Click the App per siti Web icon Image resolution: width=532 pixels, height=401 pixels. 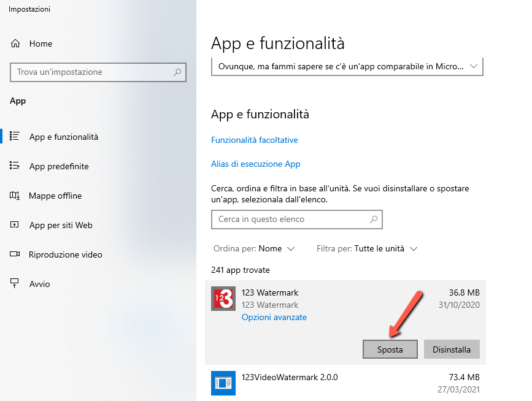coord(15,225)
